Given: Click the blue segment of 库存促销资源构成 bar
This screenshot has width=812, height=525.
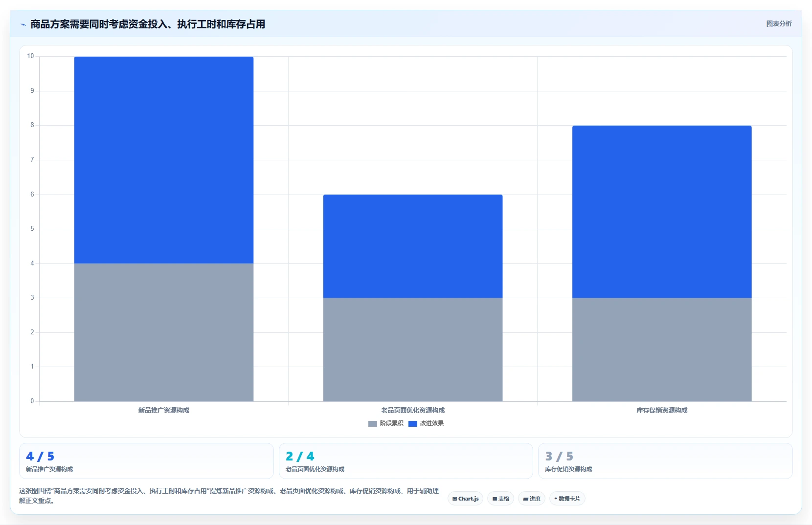Looking at the screenshot, I should [662, 212].
